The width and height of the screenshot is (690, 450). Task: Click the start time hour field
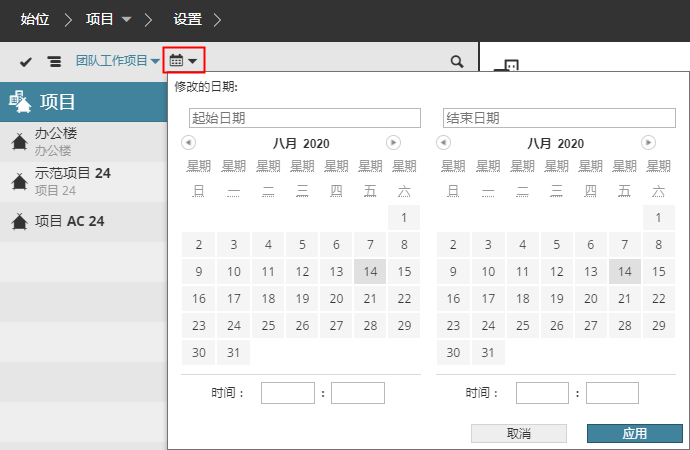click(288, 393)
